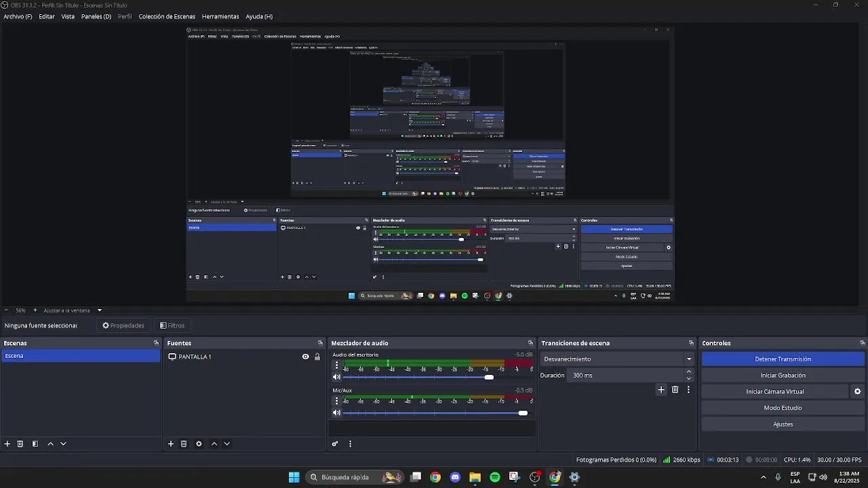This screenshot has height=488, width=868.
Task: Open Editar menu
Action: click(x=47, y=16)
